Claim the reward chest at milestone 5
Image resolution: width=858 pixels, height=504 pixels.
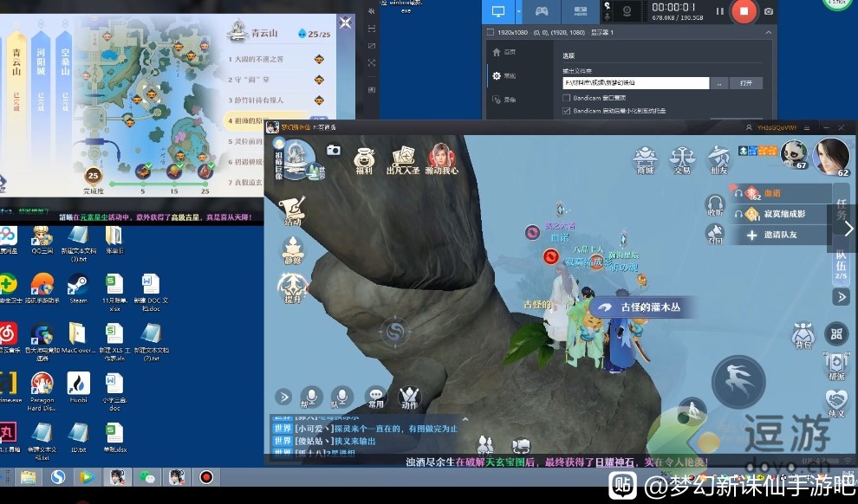(x=143, y=171)
